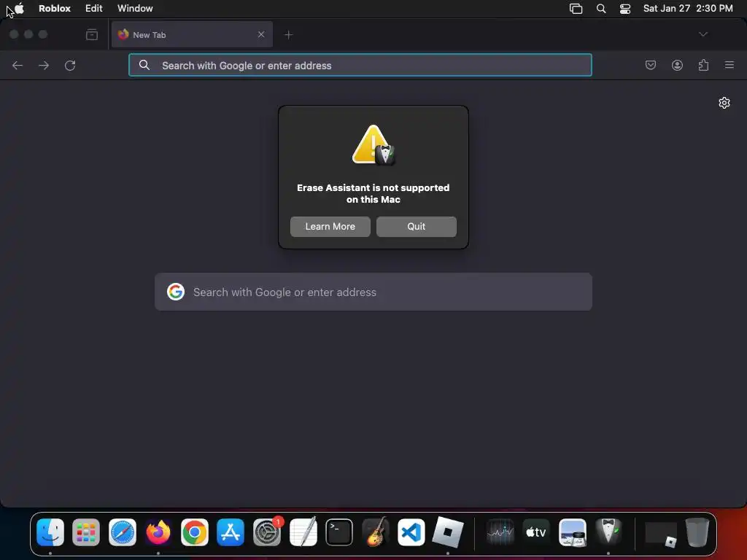Open the App Store from the Dock
This screenshot has height=560, width=747.
pos(231,532)
